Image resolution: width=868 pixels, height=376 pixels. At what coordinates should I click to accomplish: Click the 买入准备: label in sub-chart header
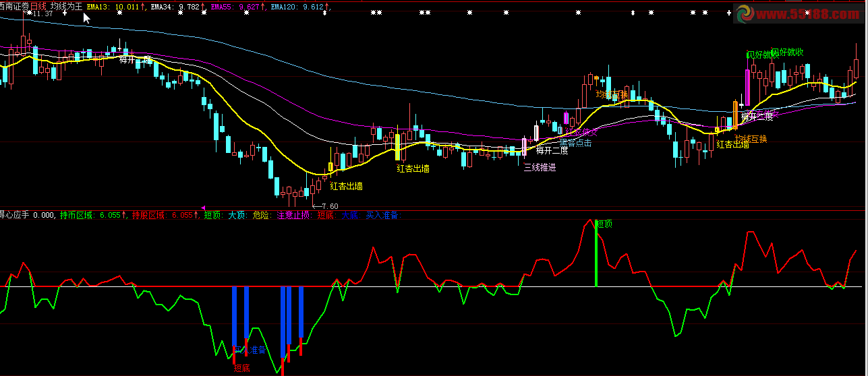(x=383, y=216)
